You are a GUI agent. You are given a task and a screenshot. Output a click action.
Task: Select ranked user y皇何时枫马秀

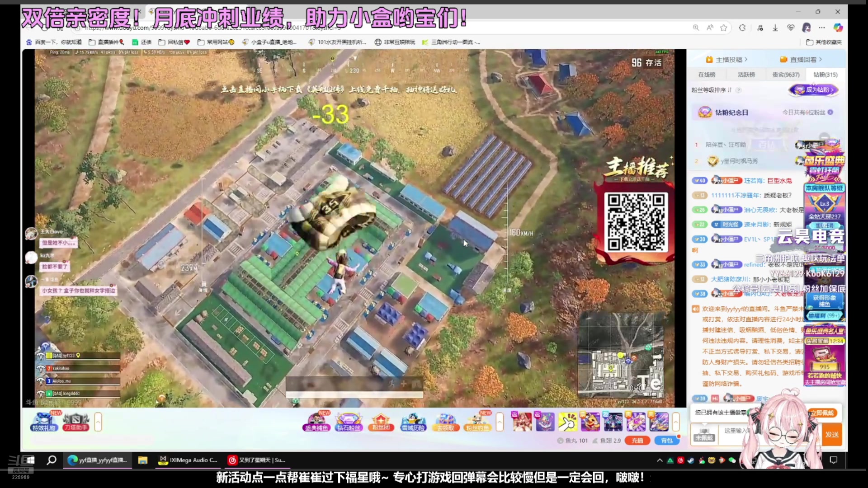[739, 161]
